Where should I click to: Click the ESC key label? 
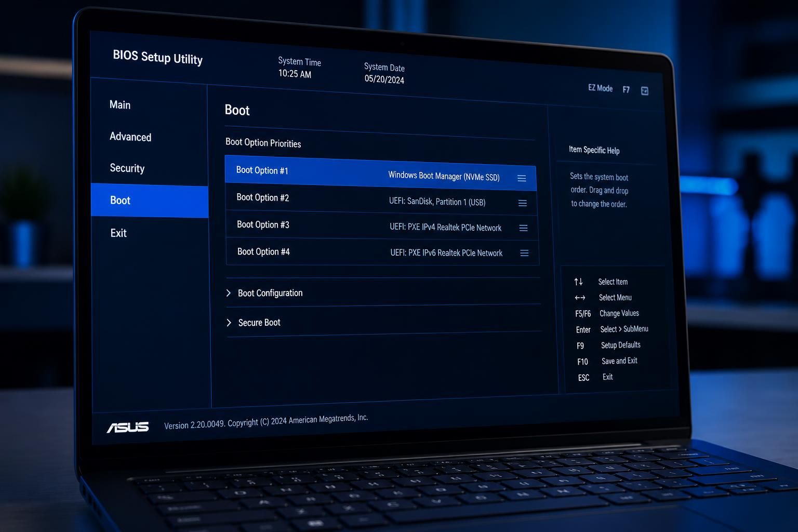[x=583, y=378]
